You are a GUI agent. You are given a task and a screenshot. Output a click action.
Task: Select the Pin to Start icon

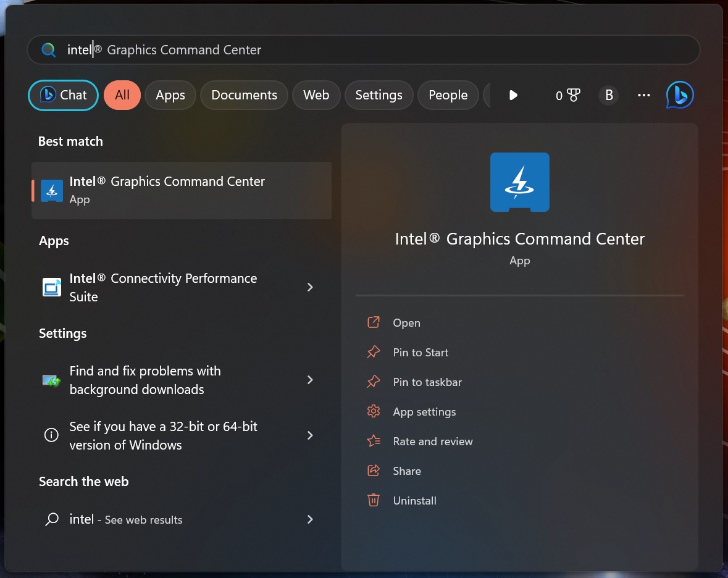[x=373, y=351]
